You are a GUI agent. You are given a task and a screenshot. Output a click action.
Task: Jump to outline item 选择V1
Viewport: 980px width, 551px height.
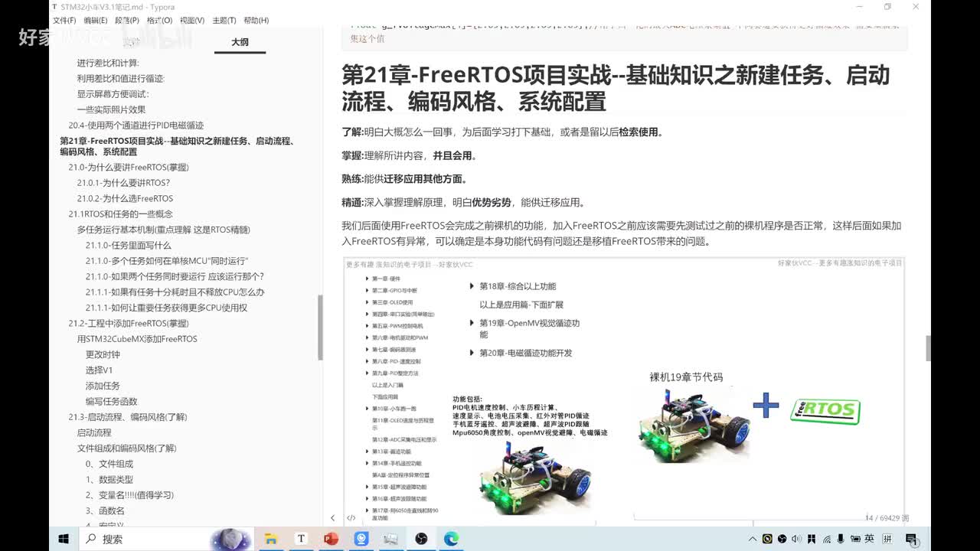click(99, 370)
